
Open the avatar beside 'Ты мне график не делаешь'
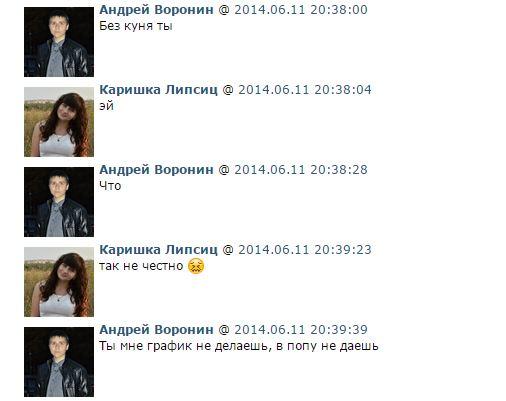pyautogui.click(x=59, y=362)
